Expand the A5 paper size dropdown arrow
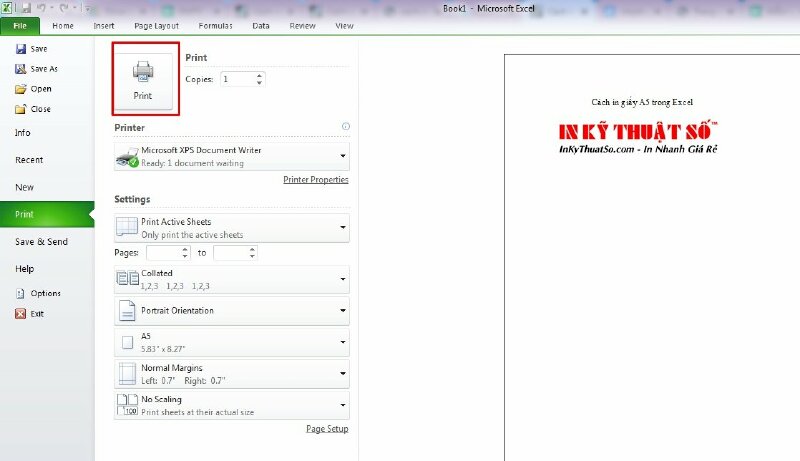The width and height of the screenshot is (800, 461). [343, 342]
